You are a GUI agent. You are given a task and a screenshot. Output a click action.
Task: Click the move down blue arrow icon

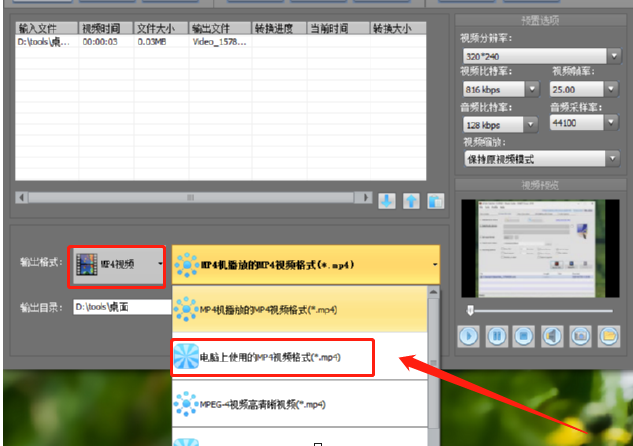(x=387, y=201)
